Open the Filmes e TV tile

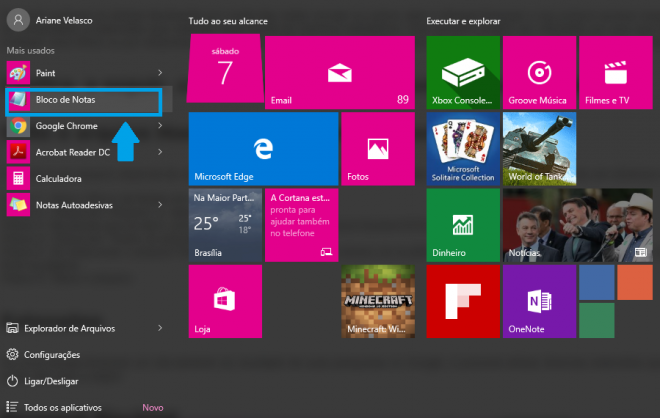[616, 72]
